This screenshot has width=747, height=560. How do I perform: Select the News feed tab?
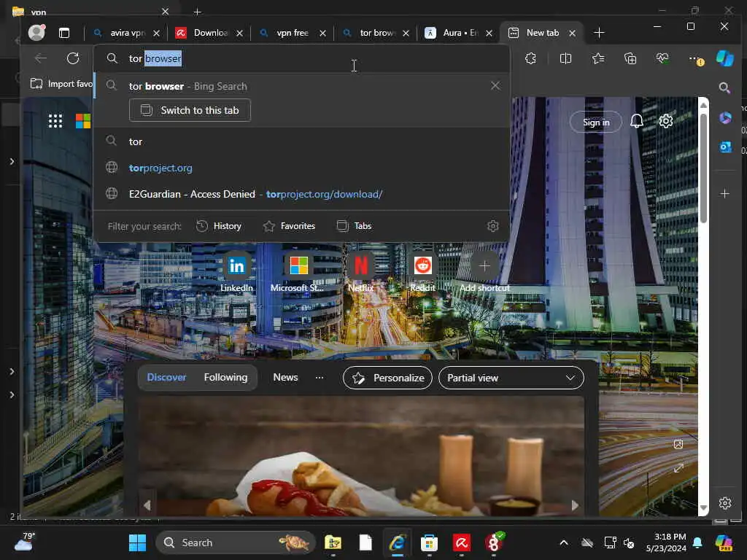click(x=285, y=377)
